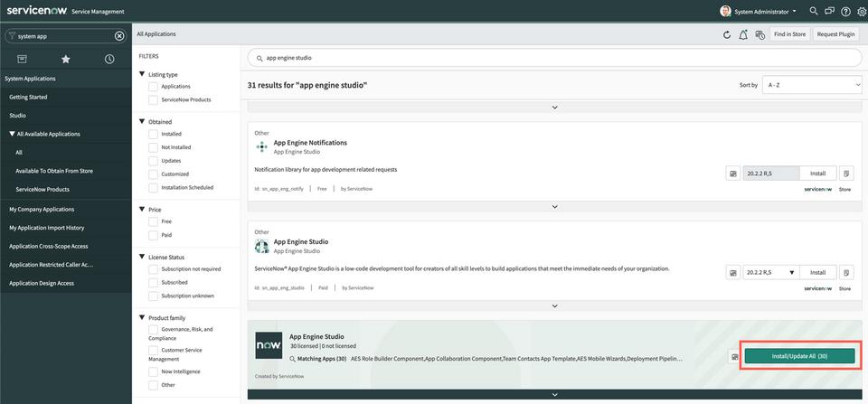Click the Now logo on product card

coord(269,345)
